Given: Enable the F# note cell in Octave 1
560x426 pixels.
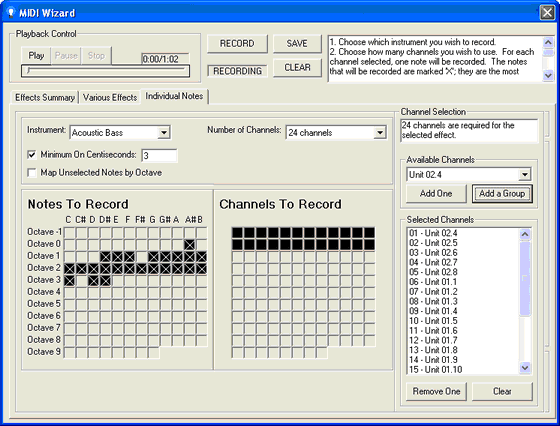Looking at the screenshot, I should (x=141, y=256).
